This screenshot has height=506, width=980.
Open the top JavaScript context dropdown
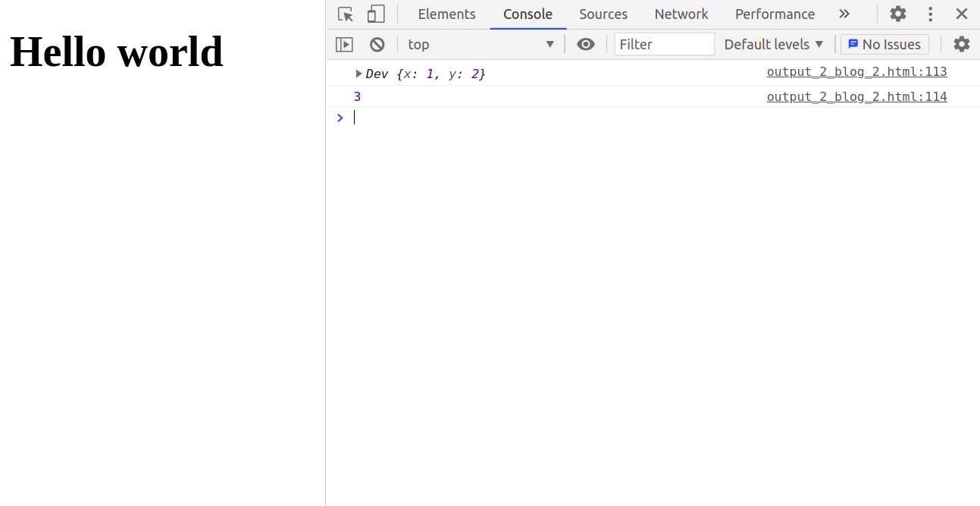click(x=481, y=45)
